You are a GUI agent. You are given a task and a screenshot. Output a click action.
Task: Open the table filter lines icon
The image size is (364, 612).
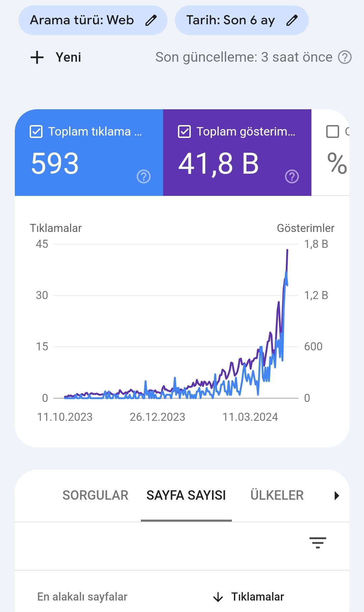pos(318,543)
